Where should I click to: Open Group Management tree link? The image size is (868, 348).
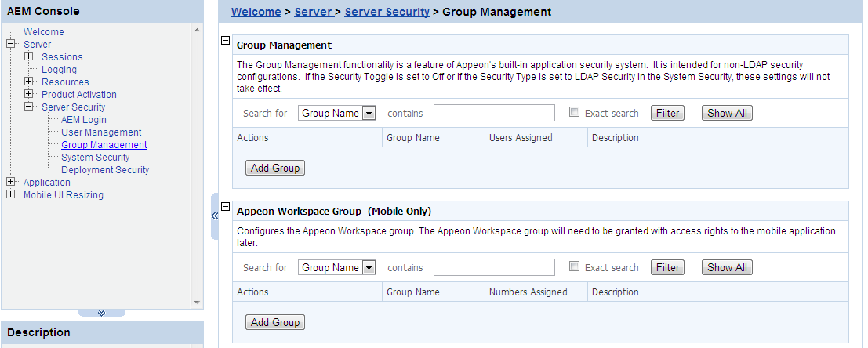104,145
